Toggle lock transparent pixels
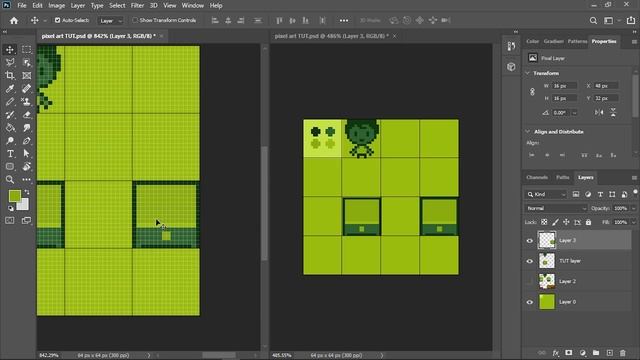 (x=544, y=222)
